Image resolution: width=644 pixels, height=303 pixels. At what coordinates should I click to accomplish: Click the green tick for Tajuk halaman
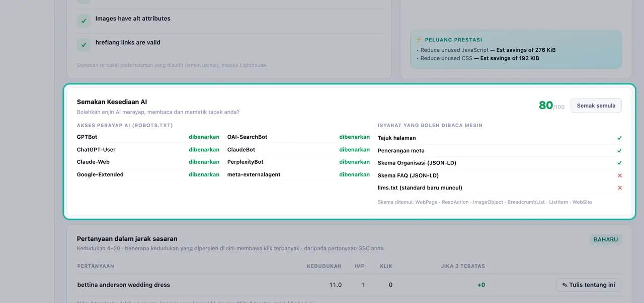[x=619, y=138]
